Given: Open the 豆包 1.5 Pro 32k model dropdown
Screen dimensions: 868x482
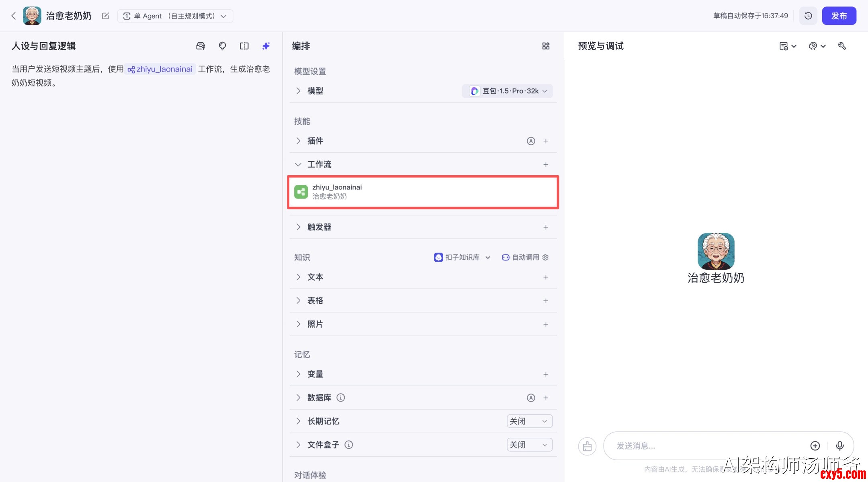Looking at the screenshot, I should point(508,91).
